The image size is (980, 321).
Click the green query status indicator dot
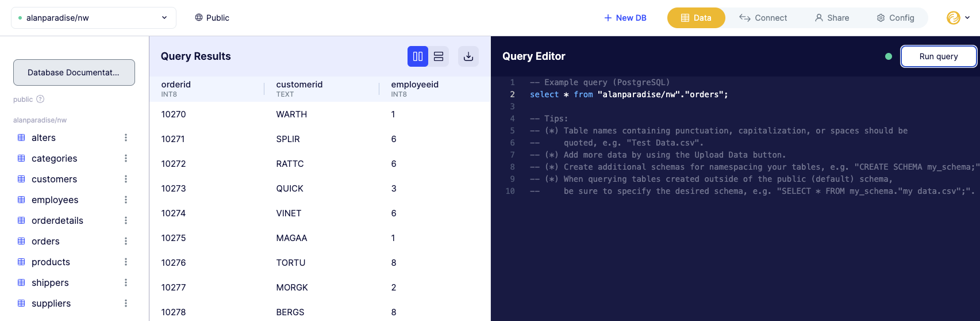coord(889,56)
